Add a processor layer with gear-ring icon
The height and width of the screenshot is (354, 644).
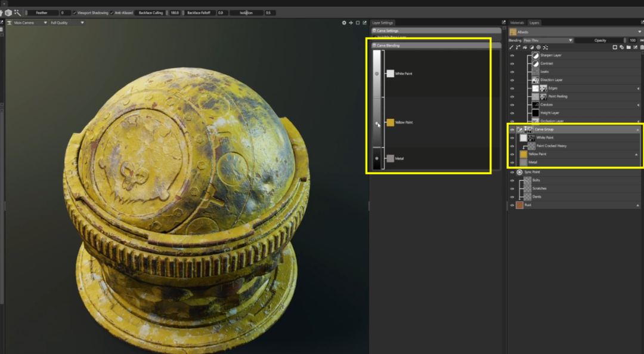[x=538, y=47]
